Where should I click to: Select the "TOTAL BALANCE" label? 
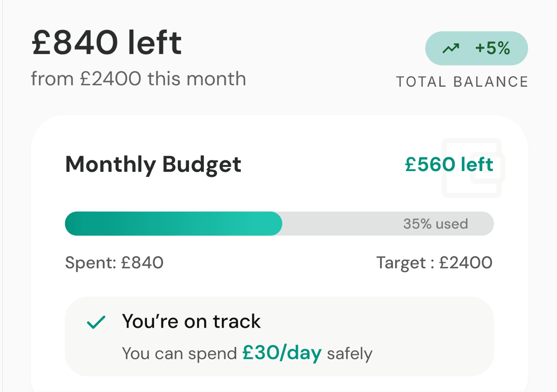[462, 82]
